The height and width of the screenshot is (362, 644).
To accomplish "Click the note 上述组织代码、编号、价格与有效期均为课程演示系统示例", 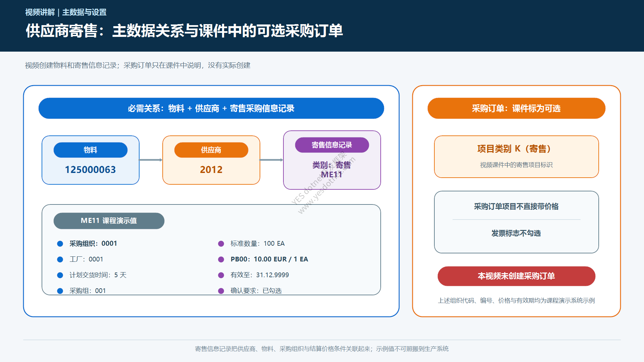I will [x=517, y=301].
